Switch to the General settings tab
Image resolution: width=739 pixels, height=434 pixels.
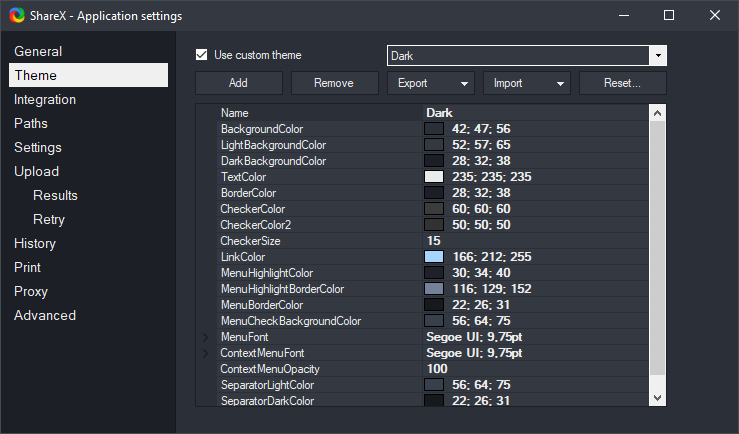(x=38, y=51)
